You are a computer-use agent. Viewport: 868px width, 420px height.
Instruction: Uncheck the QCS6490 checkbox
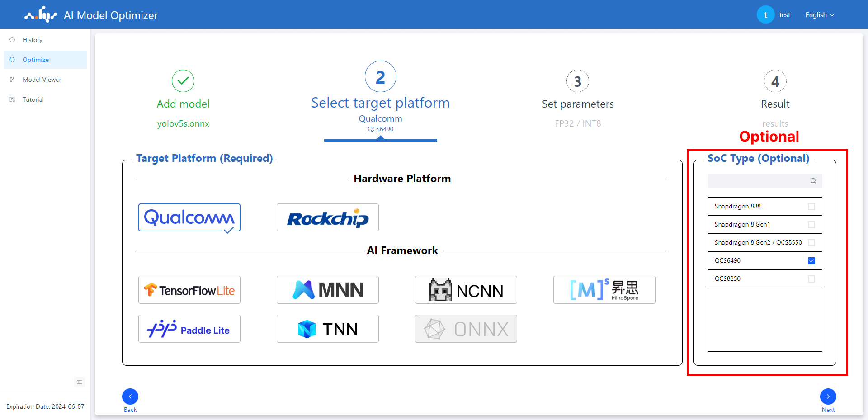click(811, 261)
